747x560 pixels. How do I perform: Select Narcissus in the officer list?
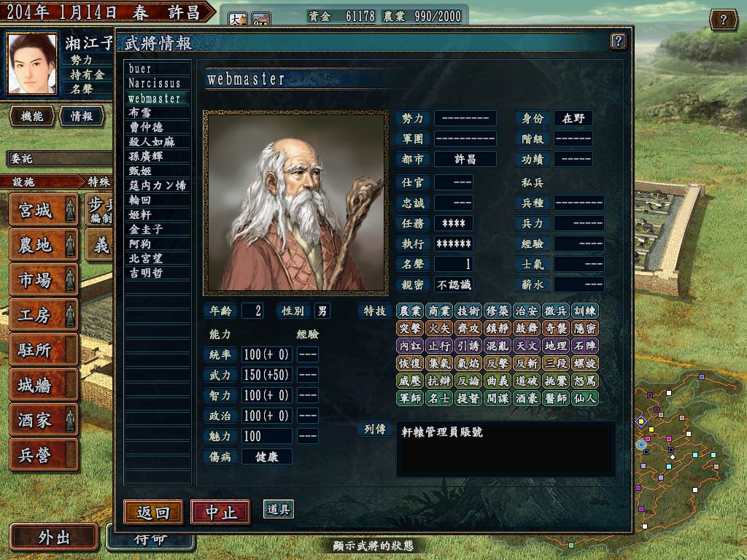coord(158,83)
